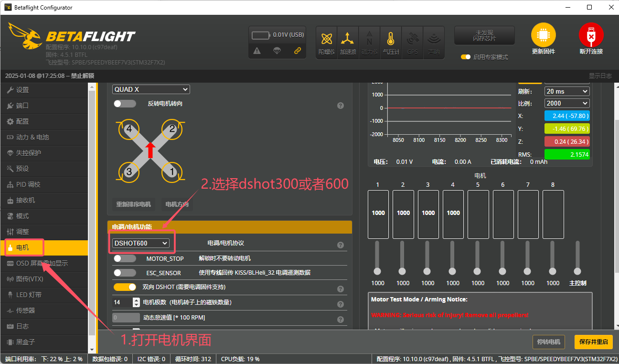Open the OSD 屏幕叠加显示 tab
The height and width of the screenshot is (364, 619).
pos(44,263)
